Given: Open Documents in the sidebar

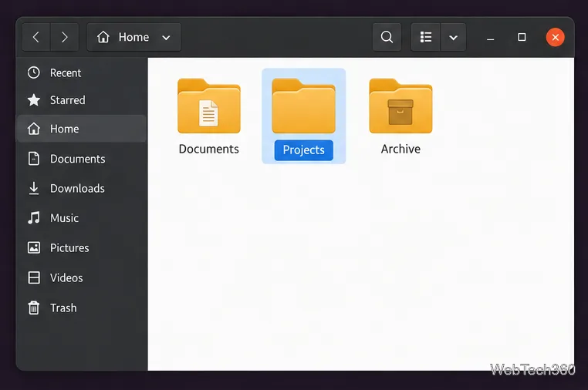Looking at the screenshot, I should 82,159.
